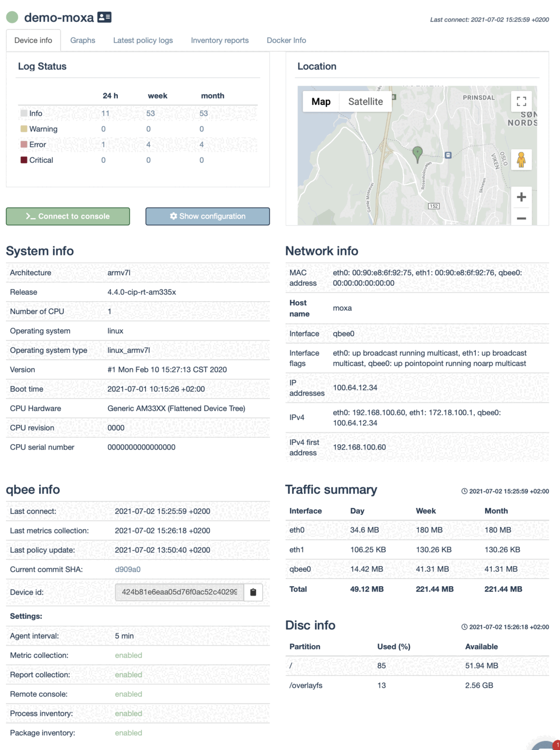The image size is (560, 750).
Task: Click Connect to console button
Action: click(x=68, y=216)
